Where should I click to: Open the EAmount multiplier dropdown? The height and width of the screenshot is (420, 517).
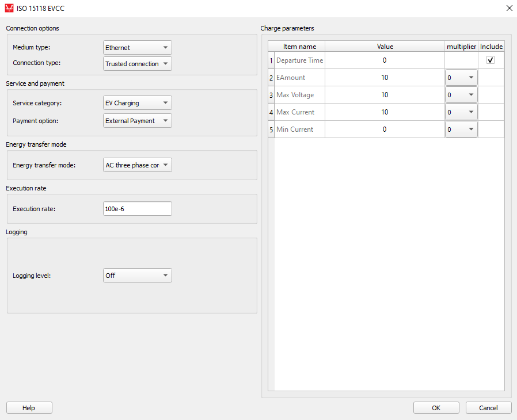click(461, 78)
